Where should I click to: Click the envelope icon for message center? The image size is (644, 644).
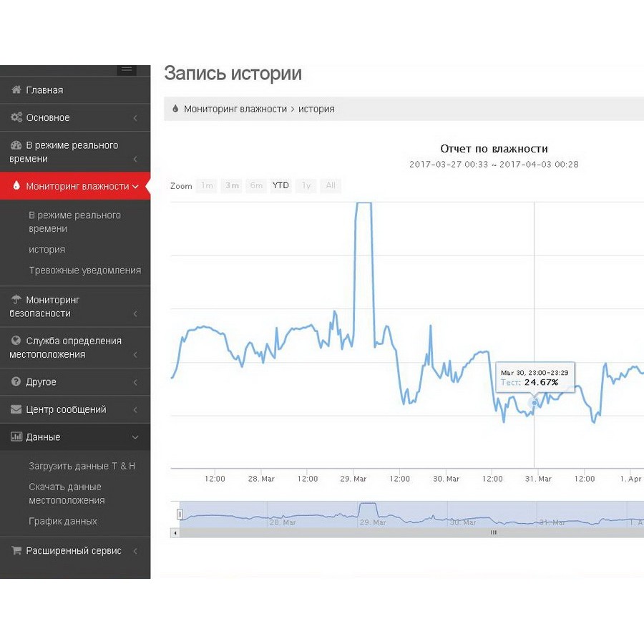16,409
